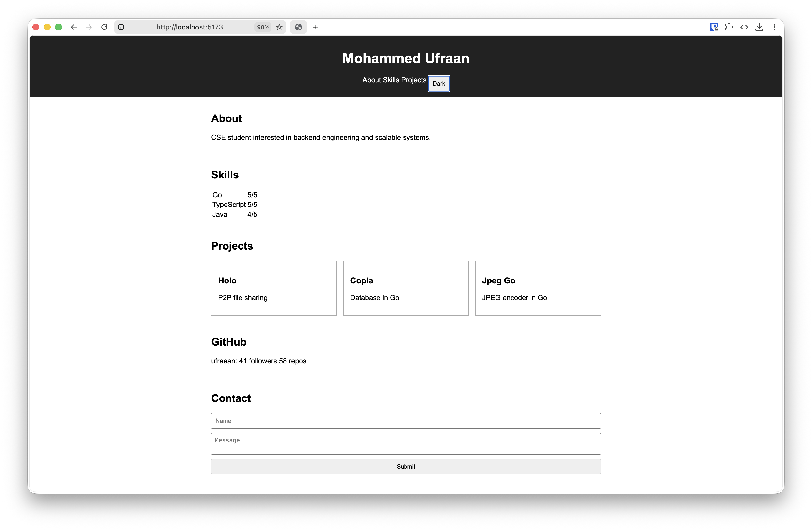Go back with the browser back arrow
The width and height of the screenshot is (812, 530).
pyautogui.click(x=74, y=27)
